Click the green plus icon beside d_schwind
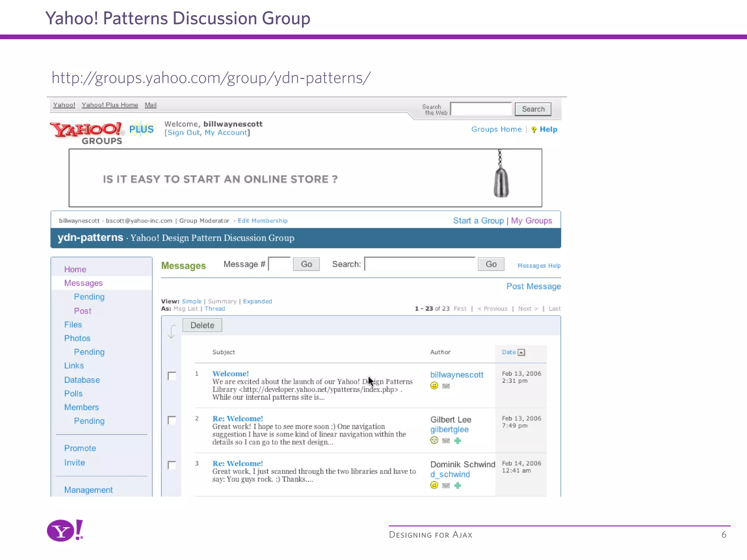 tap(458, 485)
